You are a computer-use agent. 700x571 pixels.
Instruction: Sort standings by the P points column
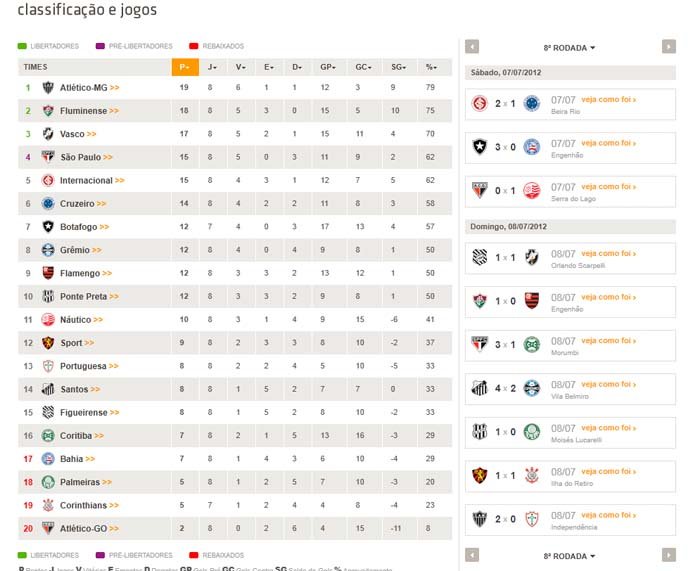point(185,67)
